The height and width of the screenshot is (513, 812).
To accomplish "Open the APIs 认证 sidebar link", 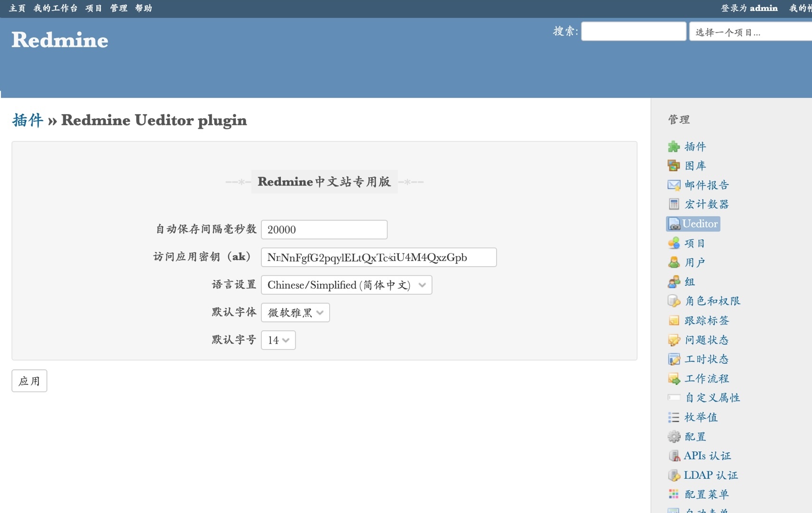I will (x=707, y=456).
